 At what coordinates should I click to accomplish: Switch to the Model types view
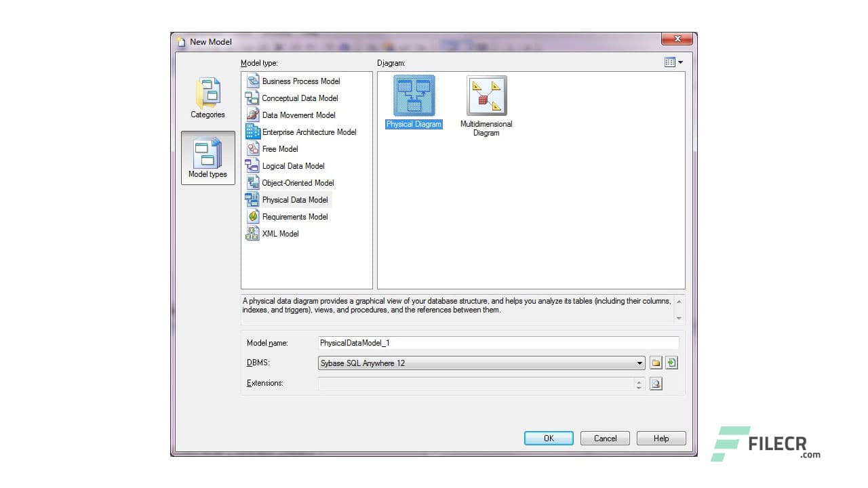click(x=208, y=157)
